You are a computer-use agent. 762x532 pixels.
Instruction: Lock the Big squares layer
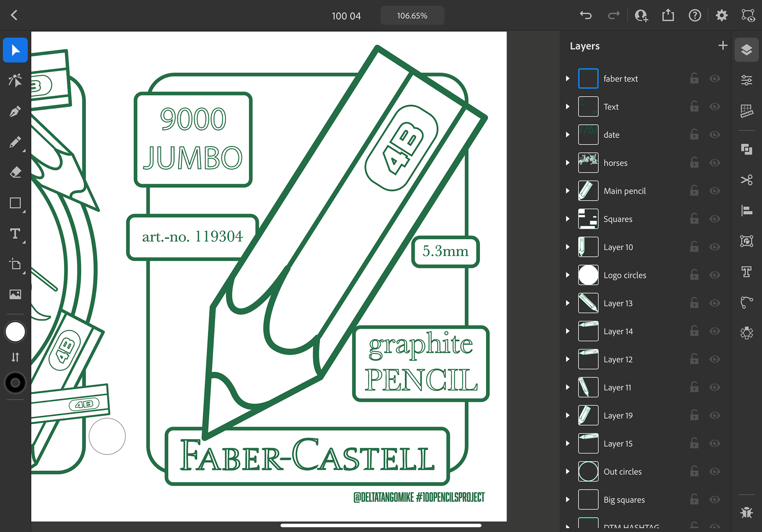tap(694, 499)
